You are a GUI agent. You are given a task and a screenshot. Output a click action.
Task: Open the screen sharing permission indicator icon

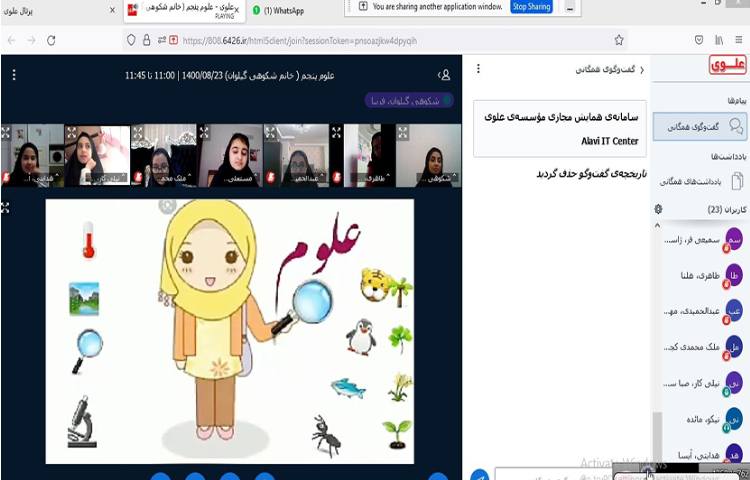(x=173, y=41)
